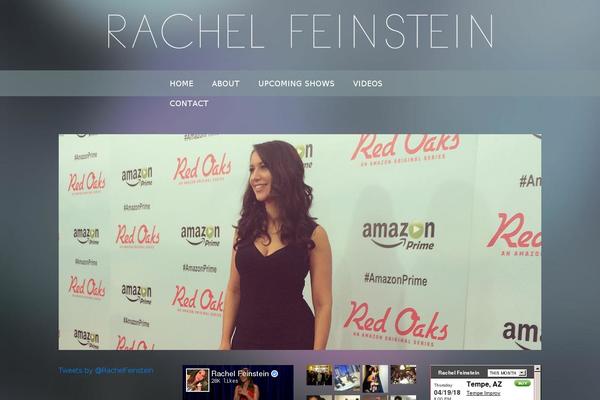Click the Facebook verified badge icon
Screen dimensions: 600x400
pyautogui.click(x=274, y=374)
